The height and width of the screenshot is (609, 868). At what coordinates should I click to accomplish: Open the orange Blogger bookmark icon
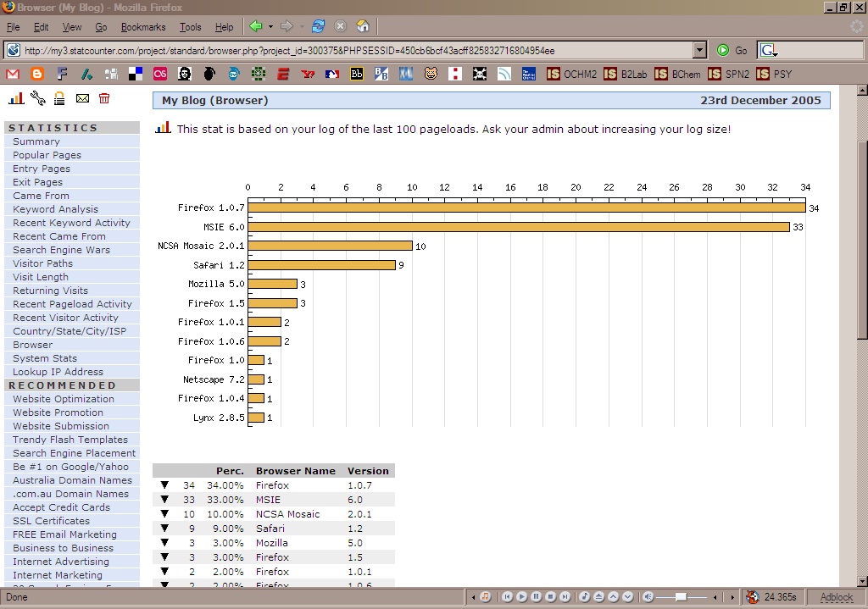[37, 74]
